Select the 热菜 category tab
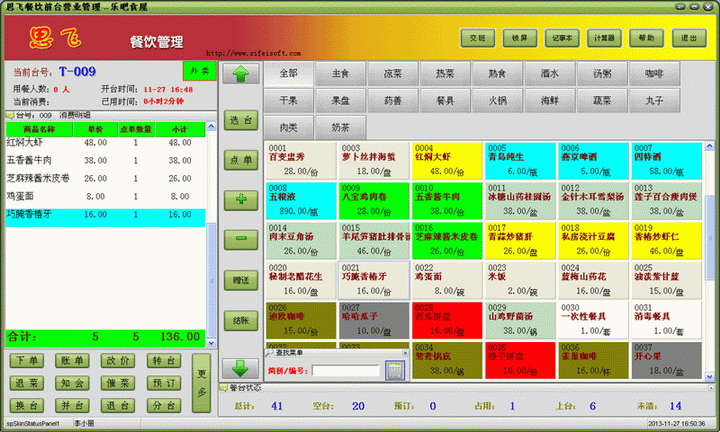The height and width of the screenshot is (432, 720). coord(445,73)
